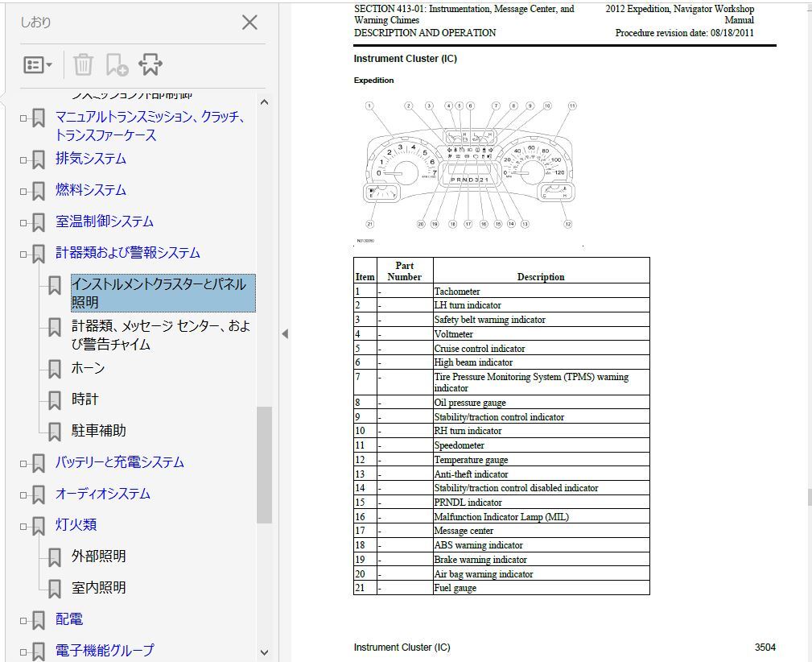The width and height of the screenshot is (812, 662).
Task: Click the bookmark icon beside 室内照明
Action: coord(55,589)
